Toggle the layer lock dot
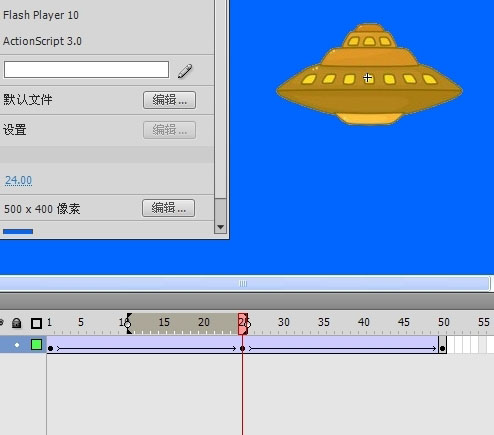This screenshot has height=435, width=494. (x=17, y=345)
